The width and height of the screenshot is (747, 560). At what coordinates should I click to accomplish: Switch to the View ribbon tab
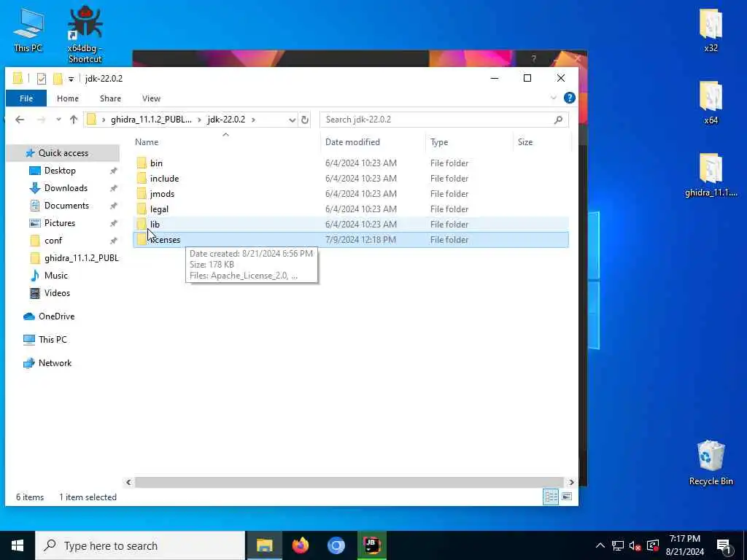(x=151, y=98)
